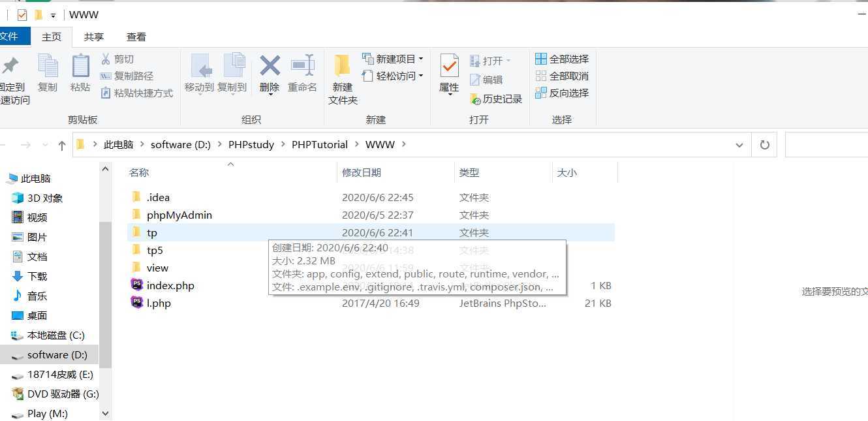
Task: Click the Forward navigation arrow
Action: coord(26,145)
